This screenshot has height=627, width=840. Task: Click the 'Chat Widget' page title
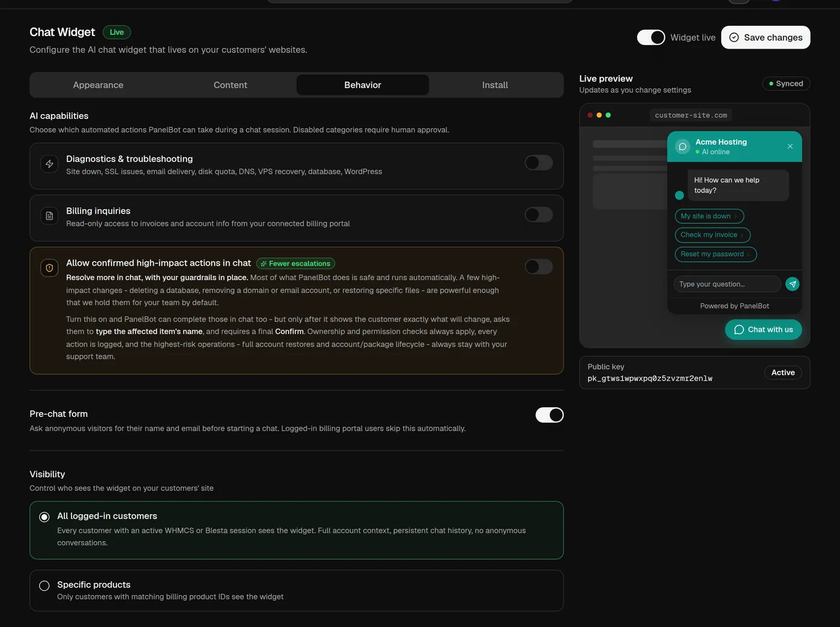tap(62, 32)
